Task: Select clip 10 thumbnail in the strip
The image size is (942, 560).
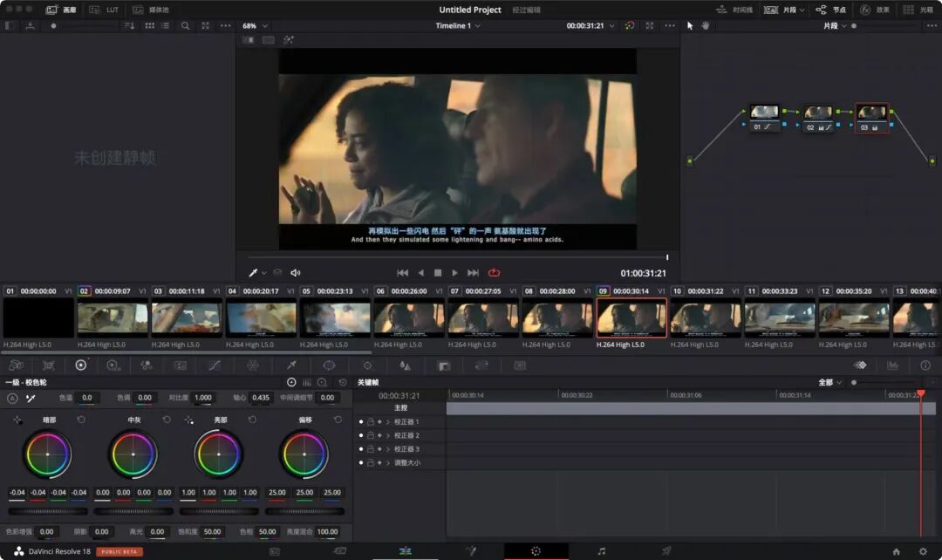Action: click(705, 318)
